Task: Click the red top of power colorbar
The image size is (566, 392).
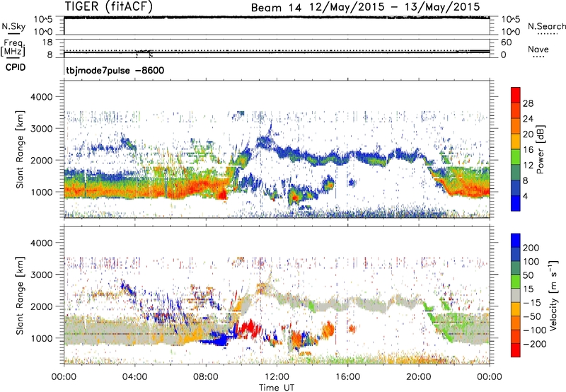Action: tap(516, 95)
